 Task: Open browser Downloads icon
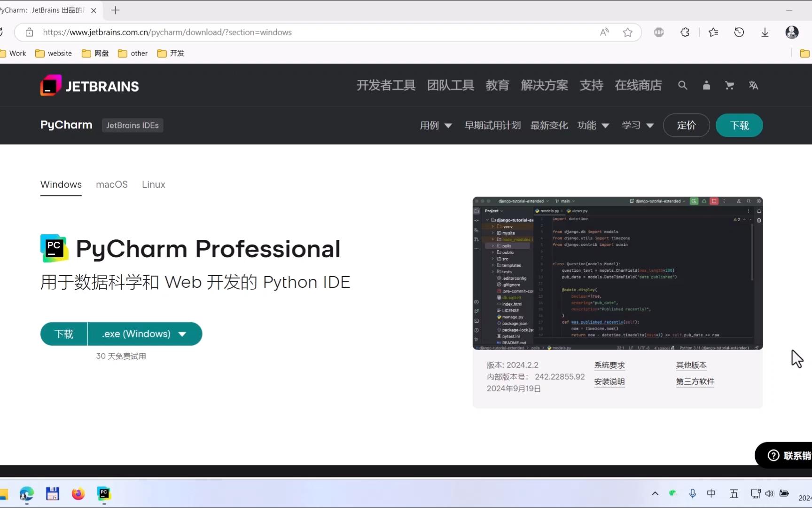click(765, 32)
